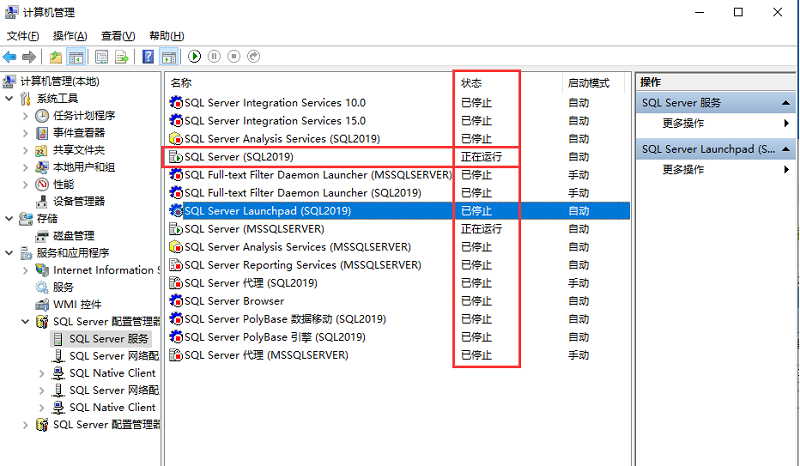The image size is (800, 466).
Task: Sort by the 状态 column header
Action: tap(471, 83)
